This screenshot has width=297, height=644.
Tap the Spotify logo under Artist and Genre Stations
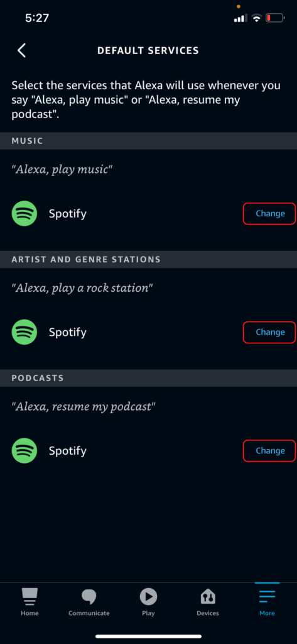[24, 332]
